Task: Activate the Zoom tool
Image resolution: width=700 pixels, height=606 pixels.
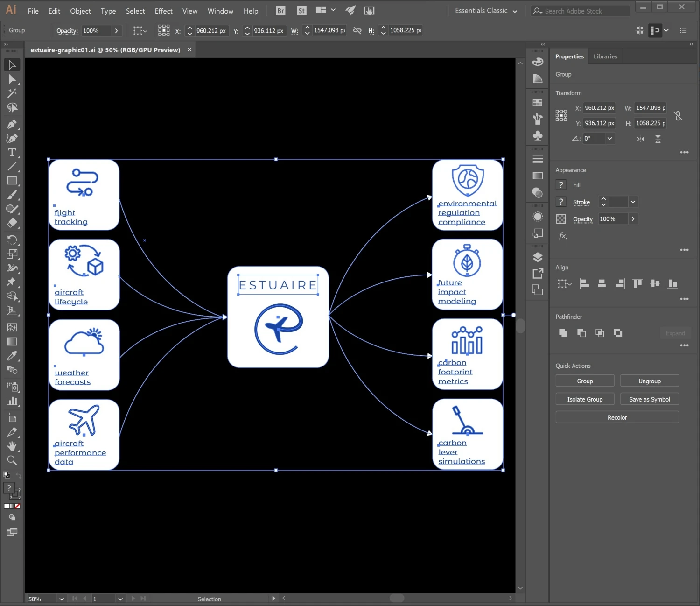Action: [x=12, y=460]
